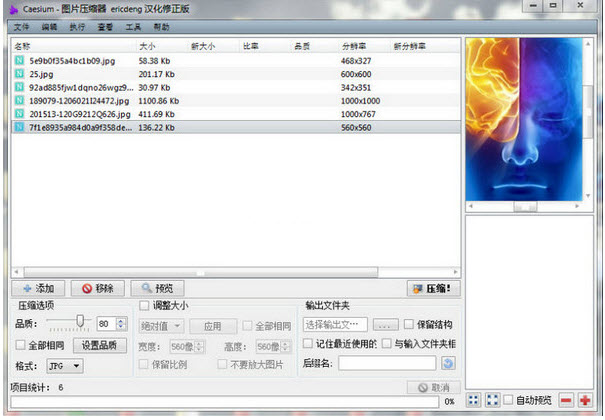Viewport: 605px width, 420px height.
Task: Click the 后缀名 suffix input field
Action: (386, 364)
